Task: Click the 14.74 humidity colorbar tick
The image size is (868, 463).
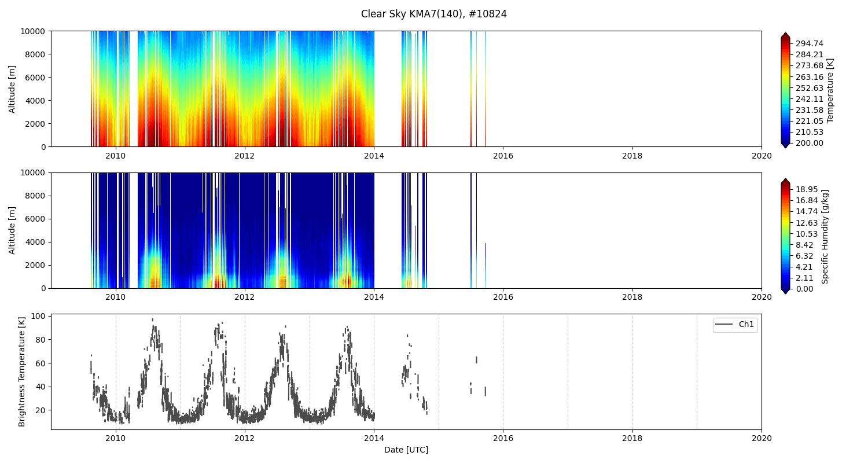Action: [807, 211]
